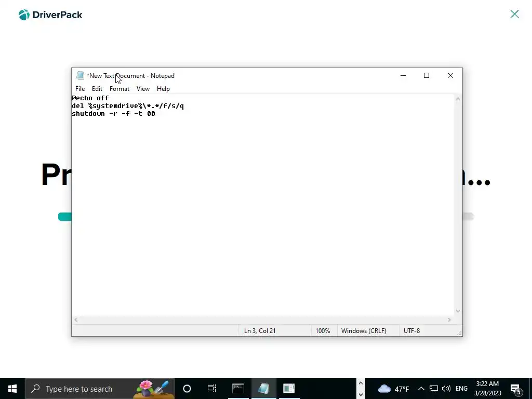Viewport: 532px width, 399px height.
Task: Click the Notepad vertical scrollbar up arrow
Action: click(458, 99)
